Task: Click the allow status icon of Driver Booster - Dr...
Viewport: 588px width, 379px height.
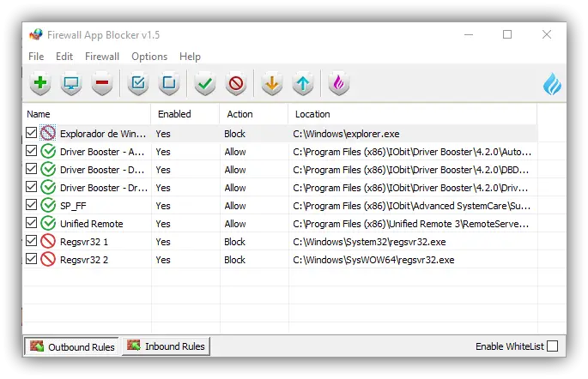Action: tap(48, 187)
